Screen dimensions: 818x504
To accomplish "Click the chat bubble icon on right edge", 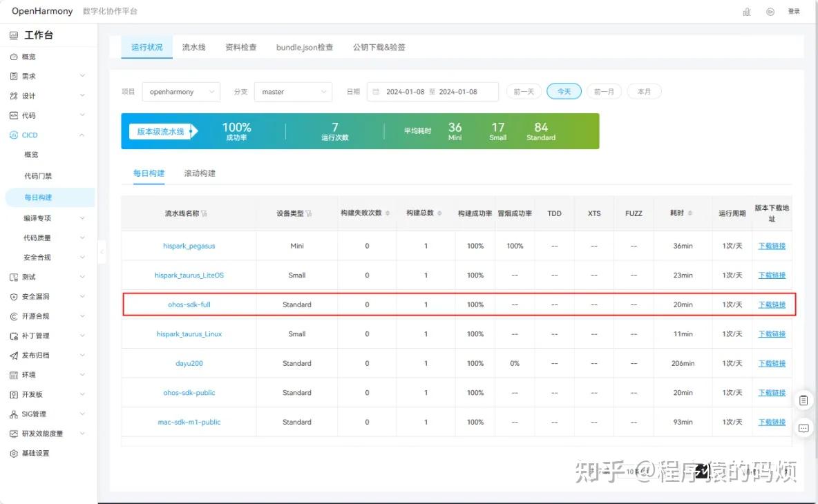I will [x=803, y=428].
